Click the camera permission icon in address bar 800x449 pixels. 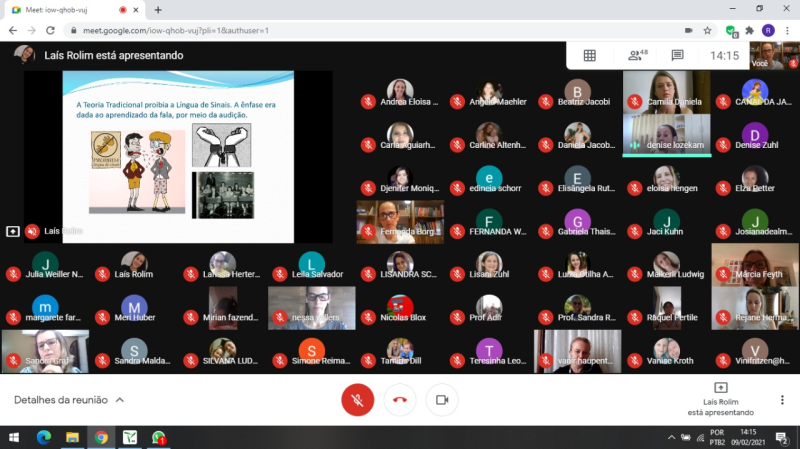pos(688,31)
